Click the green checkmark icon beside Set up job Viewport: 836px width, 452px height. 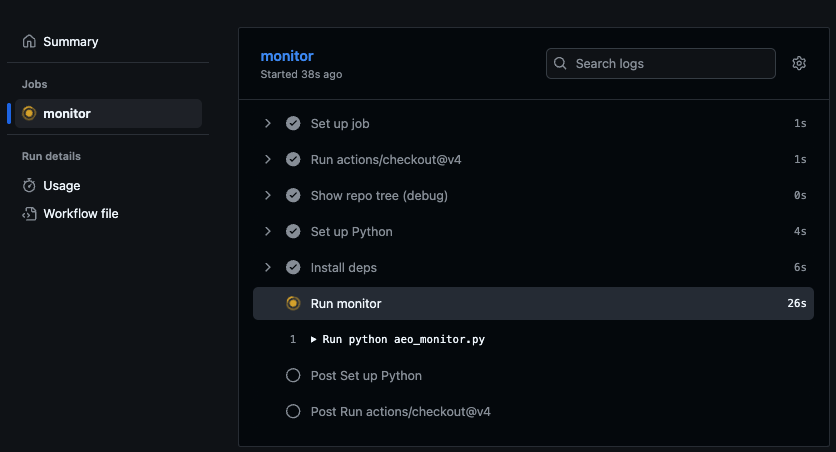(293, 124)
